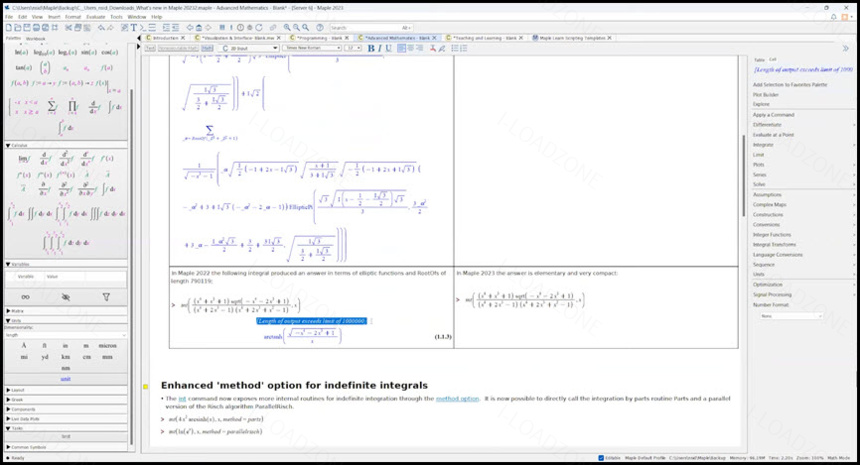The height and width of the screenshot is (465, 860).
Task: Open the font size dropdown
Action: [x=353, y=48]
